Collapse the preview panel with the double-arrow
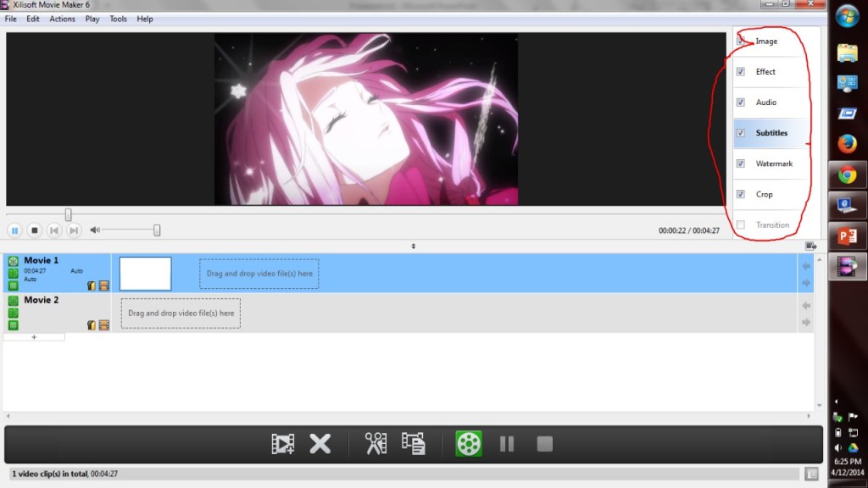The width and height of the screenshot is (868, 488). click(x=414, y=247)
